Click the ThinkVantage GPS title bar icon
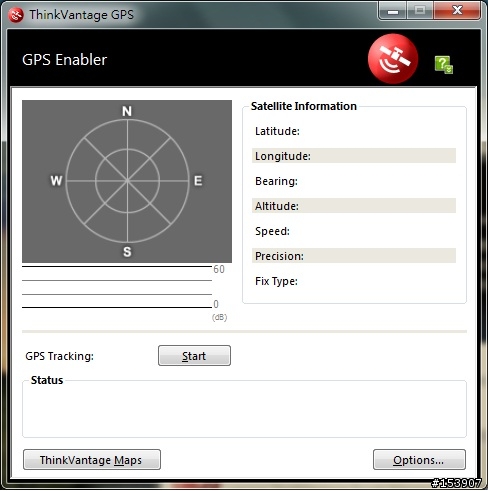 pyautogui.click(x=16, y=15)
